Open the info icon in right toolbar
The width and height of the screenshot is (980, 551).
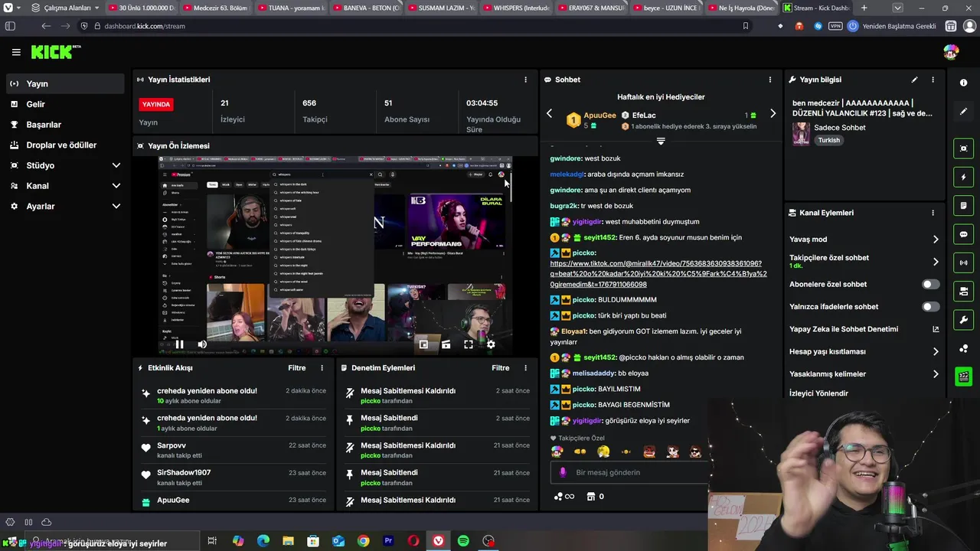tap(963, 83)
